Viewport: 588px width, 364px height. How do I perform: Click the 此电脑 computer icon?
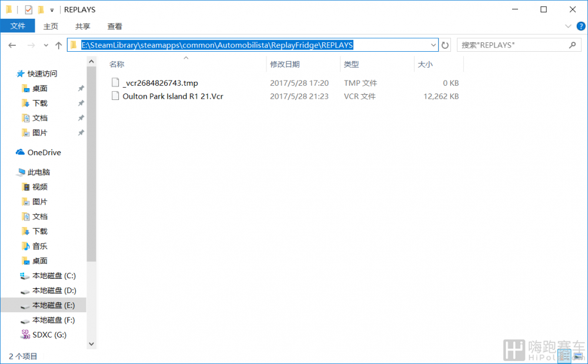(x=21, y=172)
